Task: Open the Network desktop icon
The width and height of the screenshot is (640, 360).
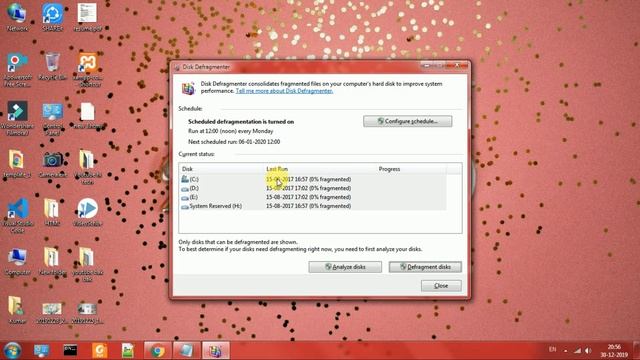Action: pyautogui.click(x=17, y=17)
